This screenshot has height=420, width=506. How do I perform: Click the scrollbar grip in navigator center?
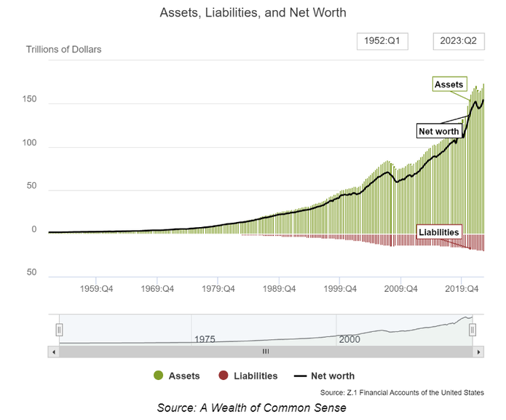pyautogui.click(x=266, y=352)
